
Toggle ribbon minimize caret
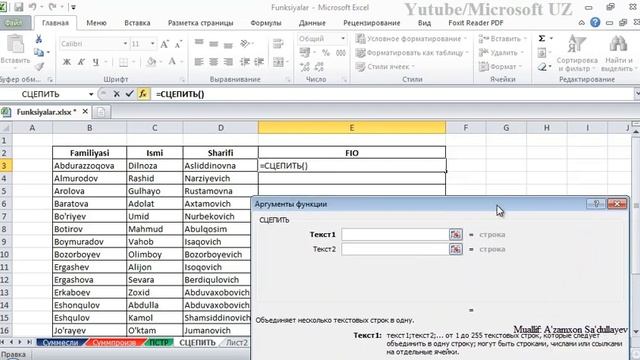582,23
